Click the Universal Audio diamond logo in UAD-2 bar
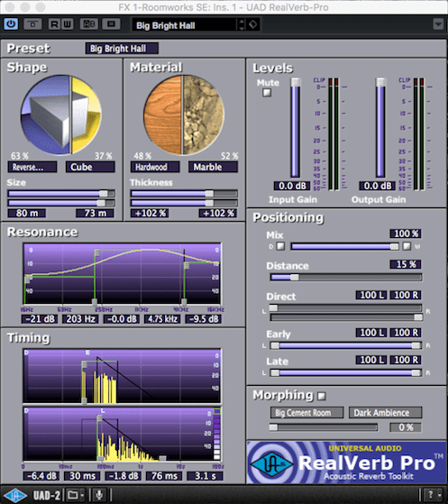Screen dimensions: 448x504 pyautogui.click(x=15, y=495)
